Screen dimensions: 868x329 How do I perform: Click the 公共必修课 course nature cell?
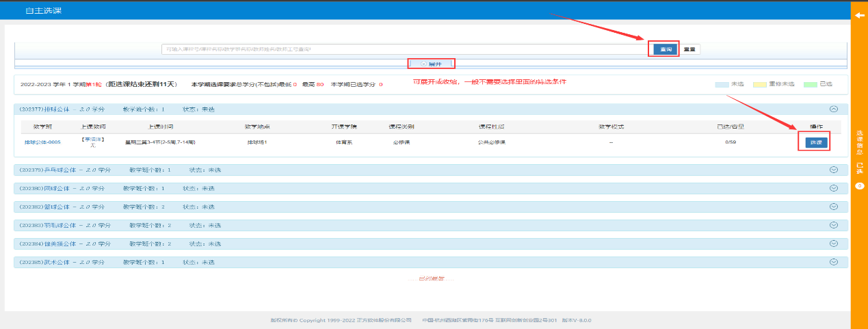coord(490,142)
